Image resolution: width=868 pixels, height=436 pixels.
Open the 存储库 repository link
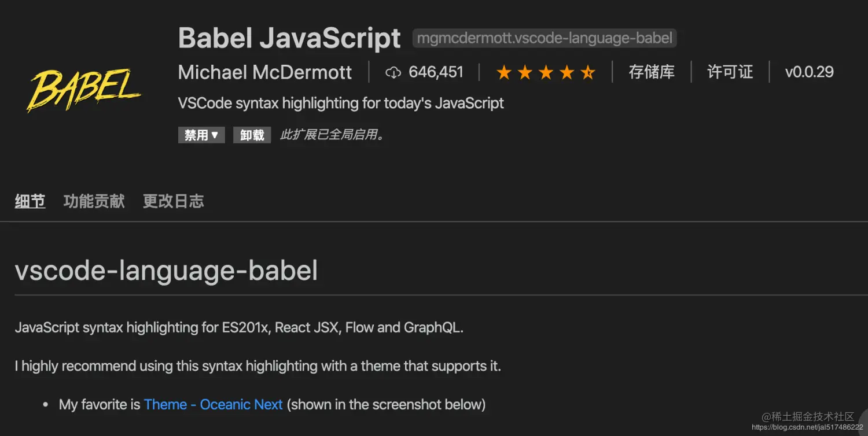(x=652, y=72)
